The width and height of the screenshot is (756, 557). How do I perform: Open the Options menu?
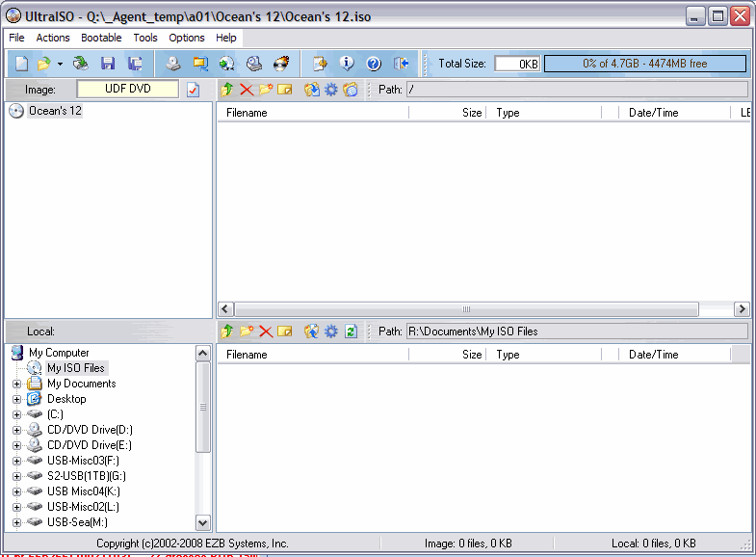(x=187, y=38)
